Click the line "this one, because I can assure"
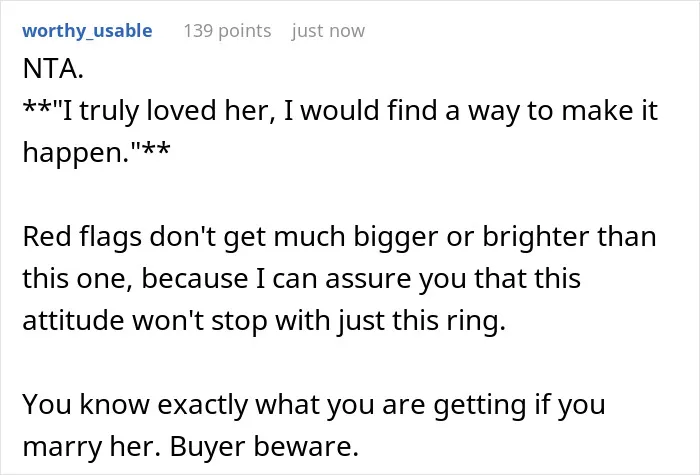Screen dimensions: 700x475 click(302, 279)
